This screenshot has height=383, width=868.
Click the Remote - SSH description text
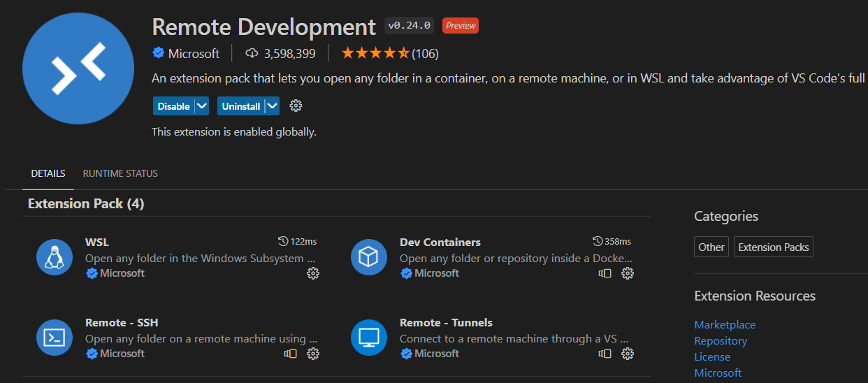coord(201,338)
